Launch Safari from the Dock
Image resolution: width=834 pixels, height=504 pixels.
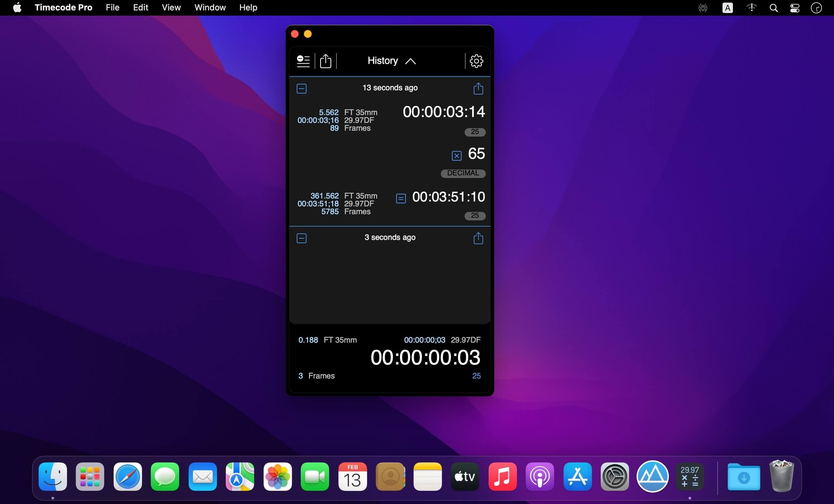click(127, 476)
